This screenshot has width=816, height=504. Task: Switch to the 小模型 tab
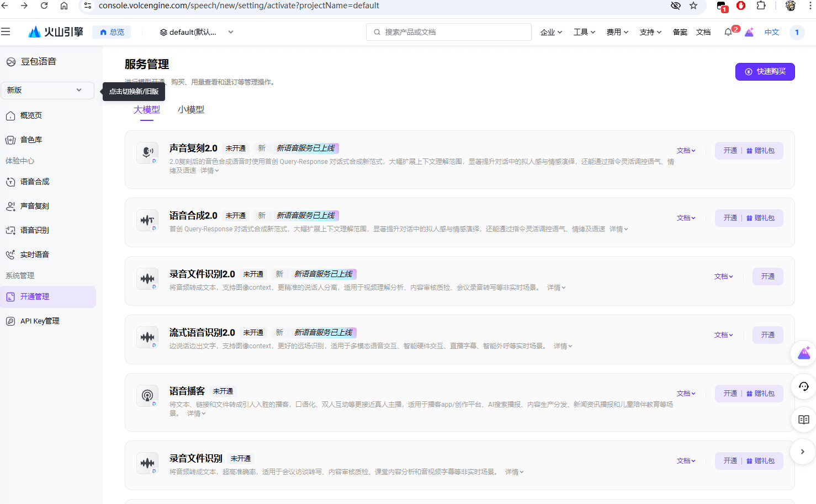point(190,109)
